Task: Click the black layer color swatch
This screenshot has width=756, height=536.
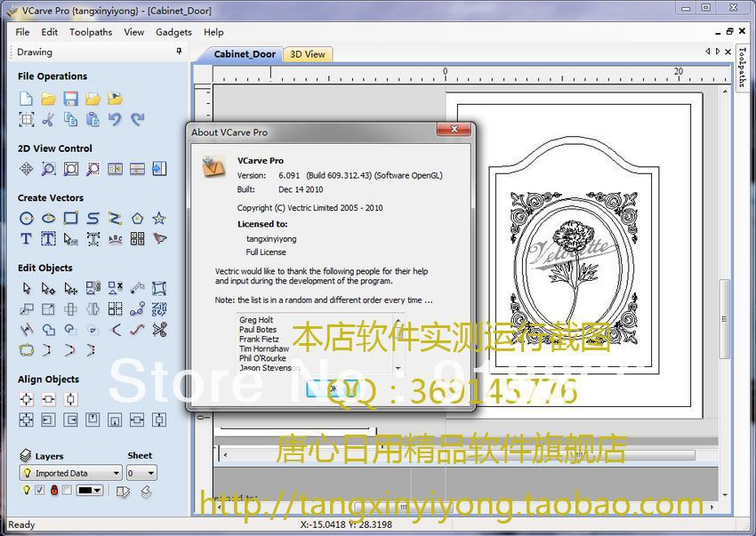Action: [84, 491]
